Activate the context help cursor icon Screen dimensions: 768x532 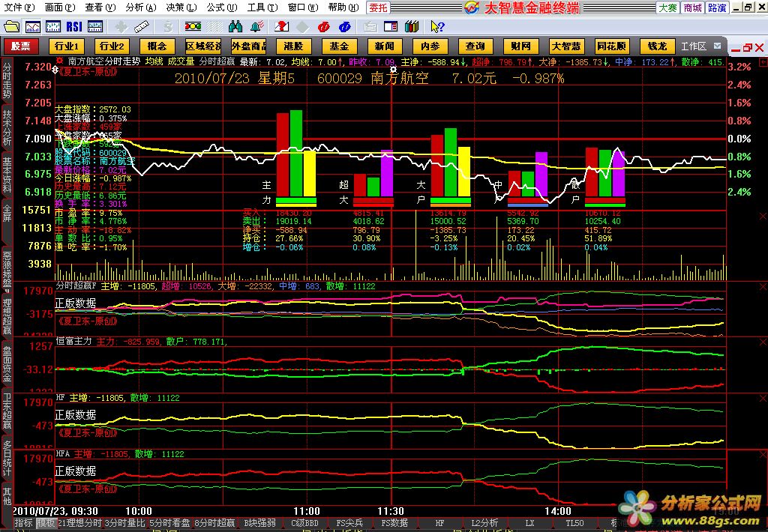pyautogui.click(x=437, y=26)
